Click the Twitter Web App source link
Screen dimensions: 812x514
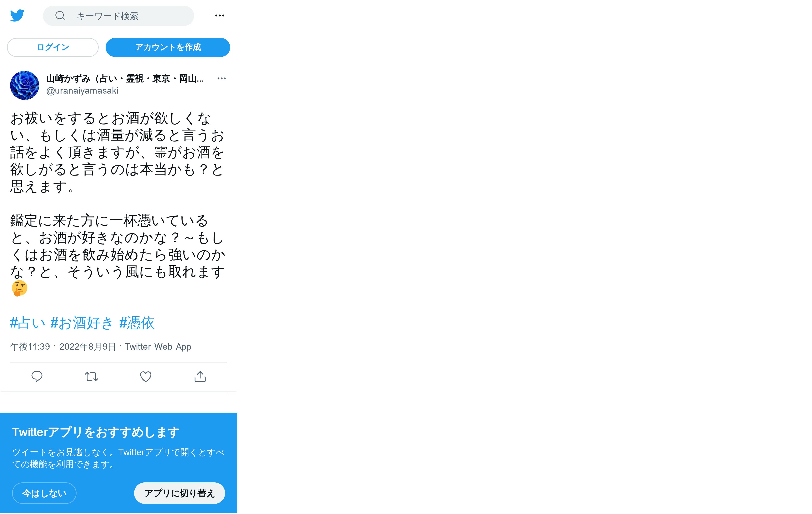158,347
